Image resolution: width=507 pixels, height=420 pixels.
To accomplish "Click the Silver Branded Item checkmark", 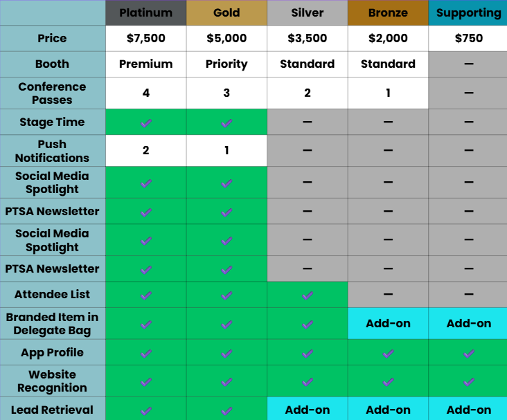I will tap(307, 324).
